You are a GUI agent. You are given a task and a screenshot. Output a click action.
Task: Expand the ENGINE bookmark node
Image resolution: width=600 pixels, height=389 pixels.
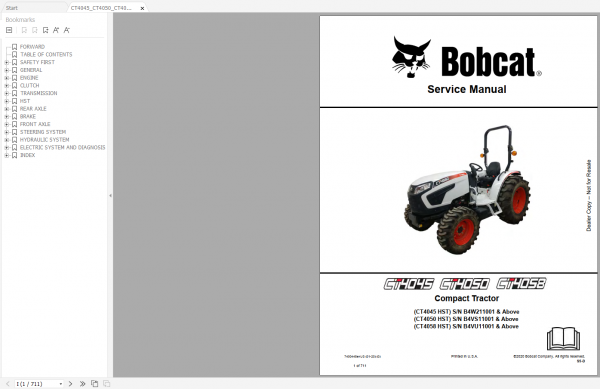[x=7, y=78]
